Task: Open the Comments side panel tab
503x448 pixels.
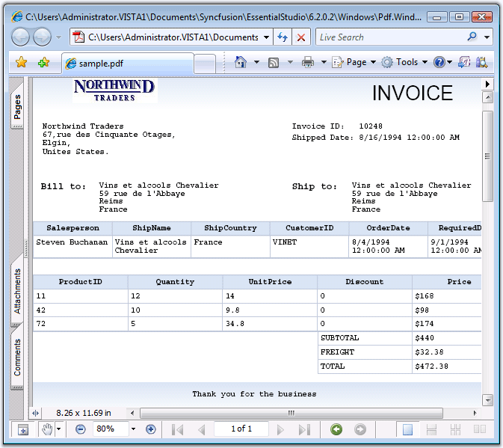Action: coord(17,358)
